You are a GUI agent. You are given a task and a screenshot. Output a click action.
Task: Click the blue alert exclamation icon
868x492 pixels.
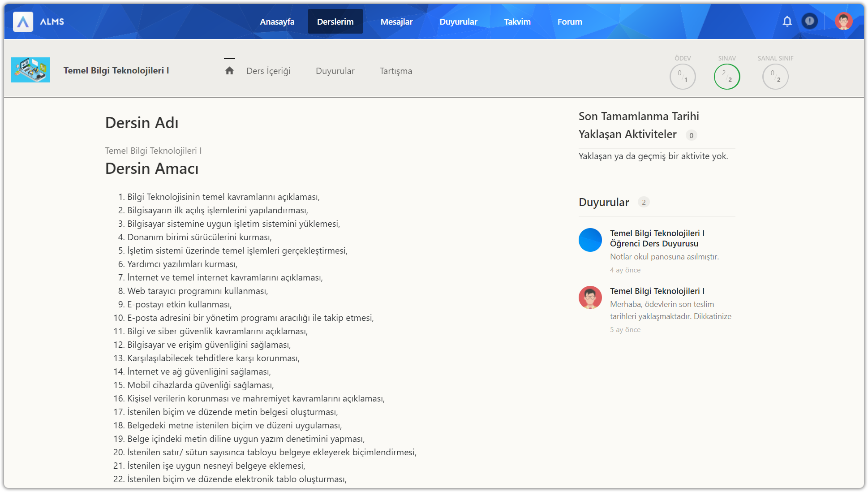tap(809, 21)
